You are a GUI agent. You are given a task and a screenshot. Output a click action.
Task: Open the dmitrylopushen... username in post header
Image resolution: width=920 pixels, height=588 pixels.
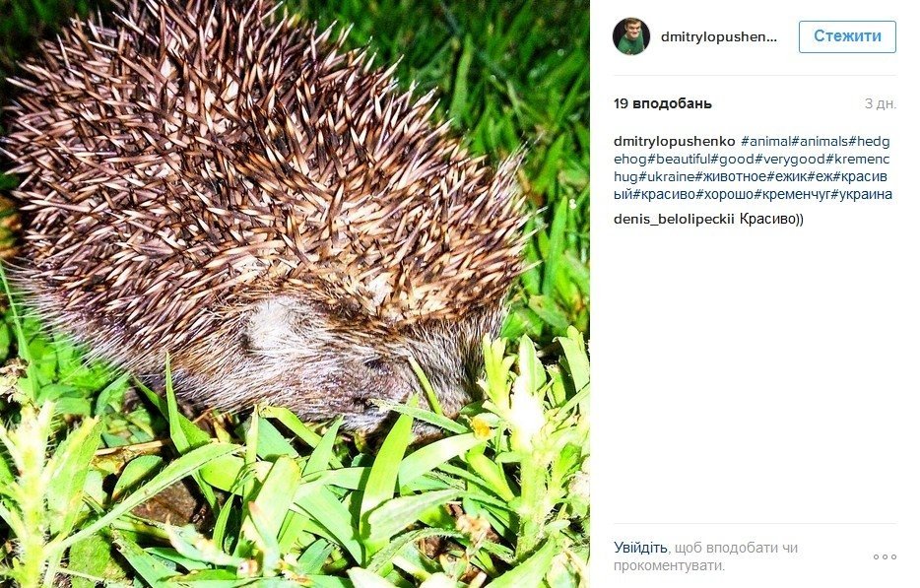point(719,37)
